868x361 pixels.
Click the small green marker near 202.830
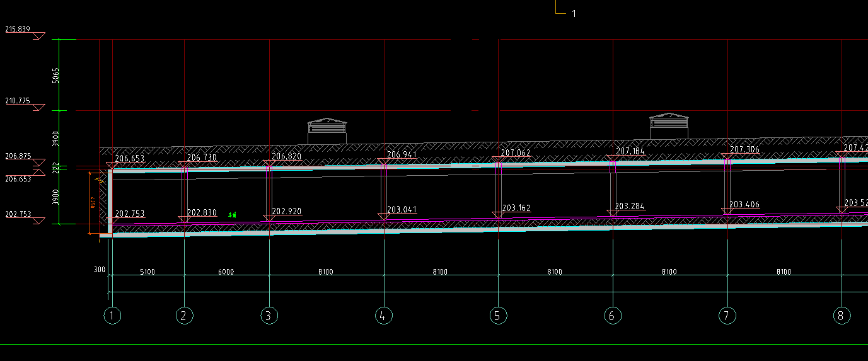[233, 215]
